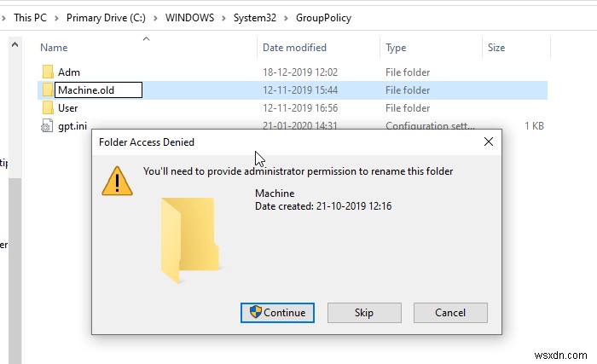Sort by Date modified column
597x364 pixels.
click(294, 48)
